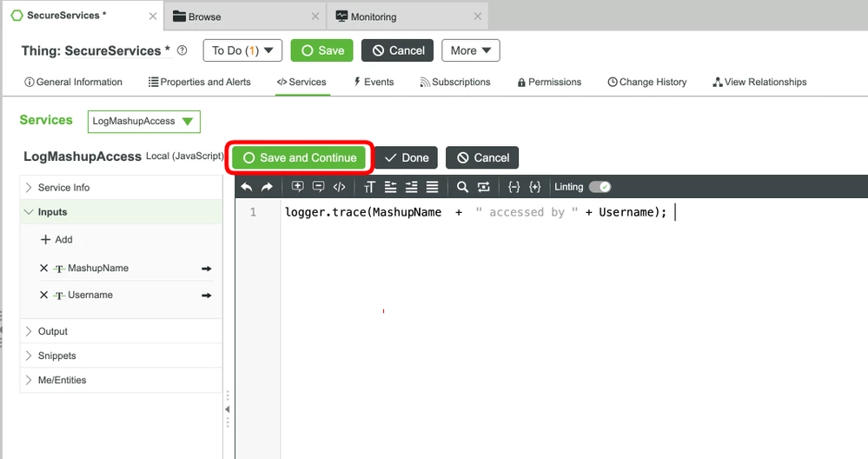Viewport: 868px width, 459px height.
Task: Collapse the left panel with splitter arrow
Action: click(228, 409)
